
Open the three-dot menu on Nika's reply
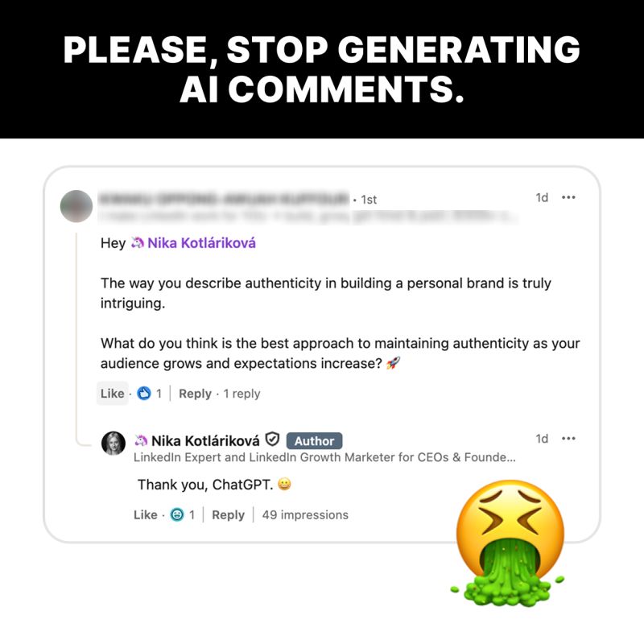pyautogui.click(x=568, y=439)
